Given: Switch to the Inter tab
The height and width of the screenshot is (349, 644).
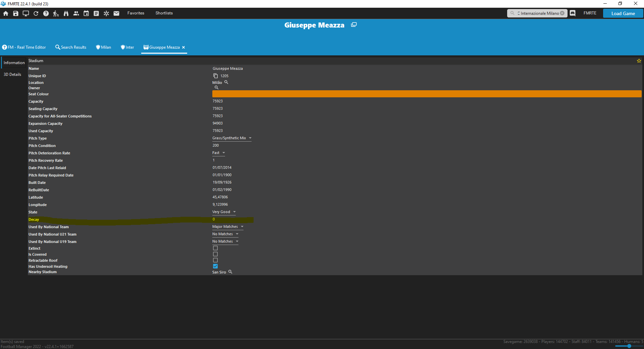Looking at the screenshot, I should [x=127, y=47].
